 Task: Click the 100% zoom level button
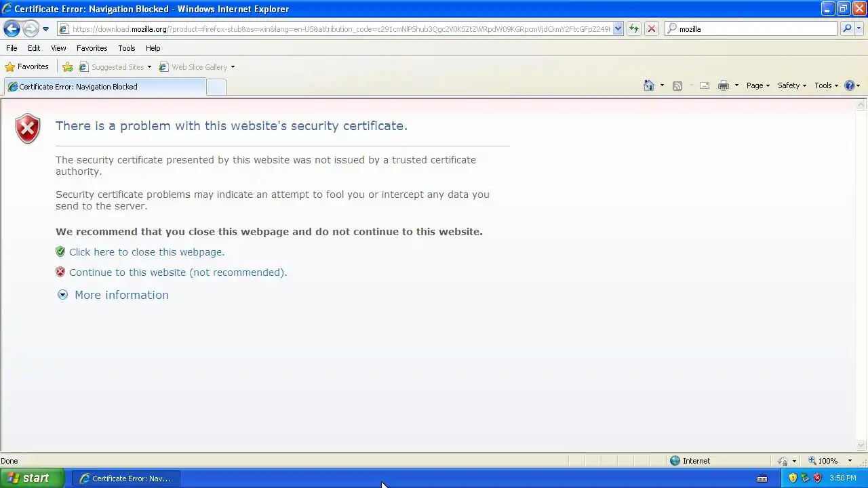[x=823, y=461]
